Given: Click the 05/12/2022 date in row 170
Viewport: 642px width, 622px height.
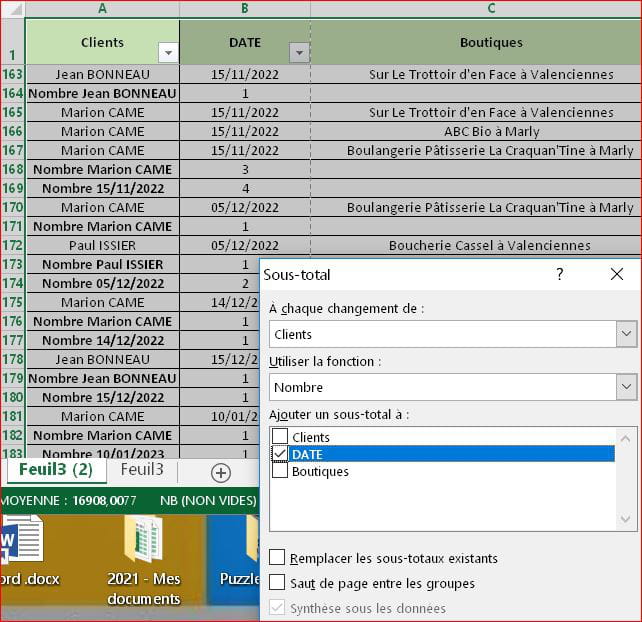Looking at the screenshot, I should point(245,208).
